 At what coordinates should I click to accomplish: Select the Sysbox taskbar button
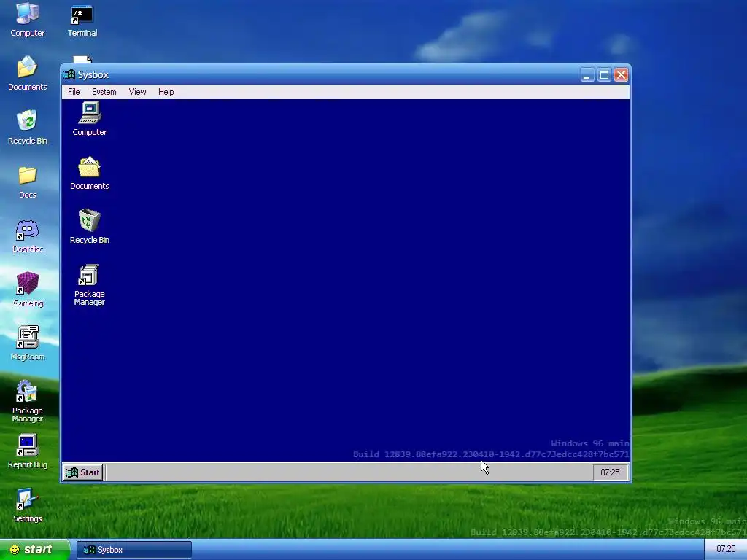(x=134, y=550)
